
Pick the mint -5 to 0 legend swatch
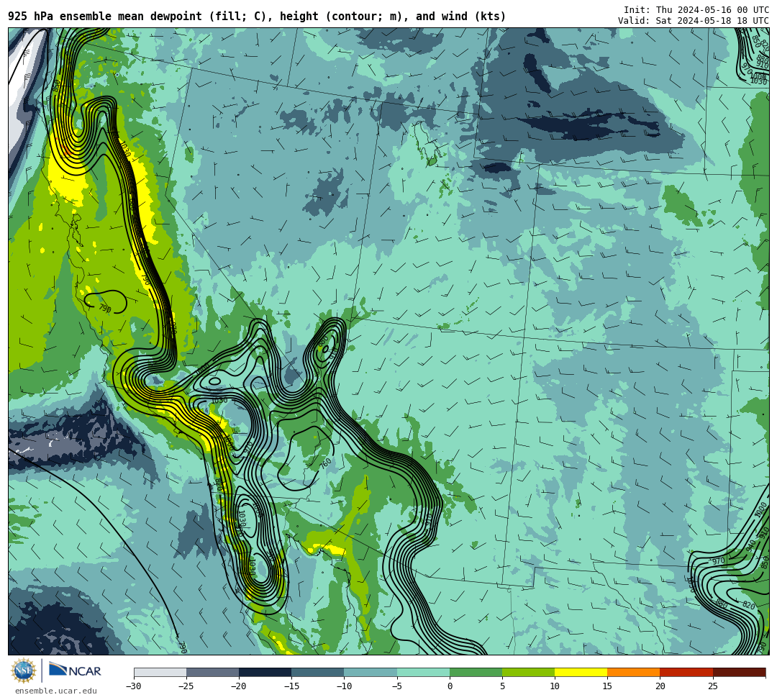(x=423, y=672)
